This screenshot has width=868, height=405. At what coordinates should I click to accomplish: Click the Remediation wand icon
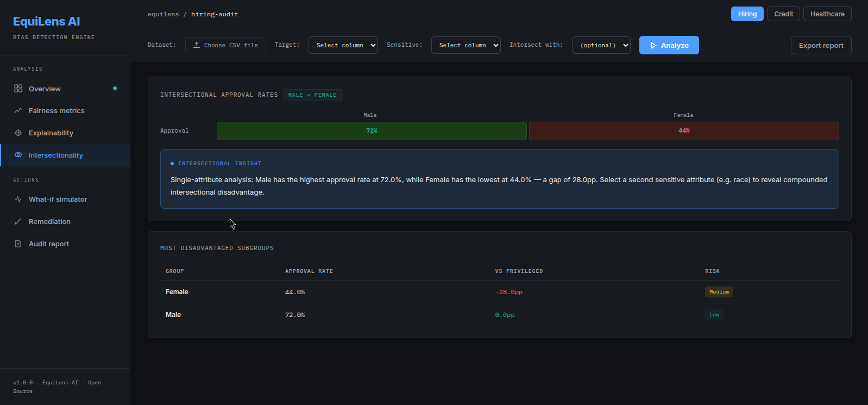(x=18, y=221)
